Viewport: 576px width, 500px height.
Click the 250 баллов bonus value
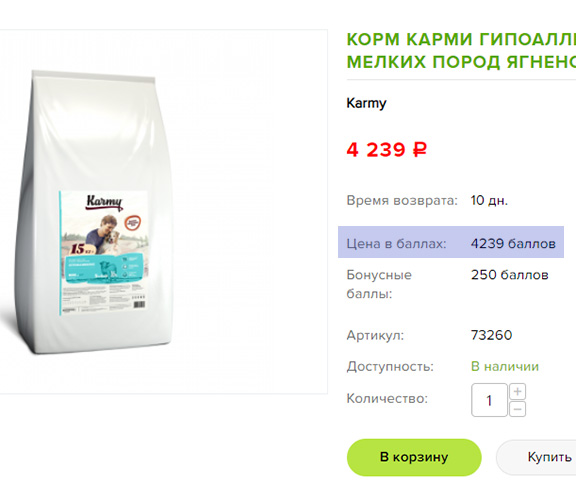pos(510,274)
